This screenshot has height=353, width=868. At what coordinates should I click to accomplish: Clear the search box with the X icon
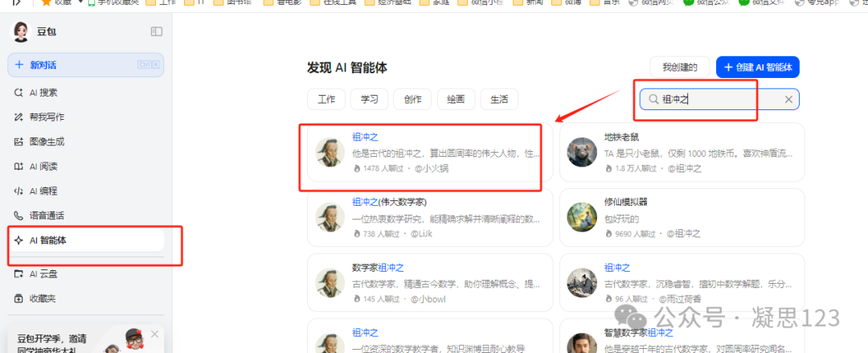click(789, 99)
